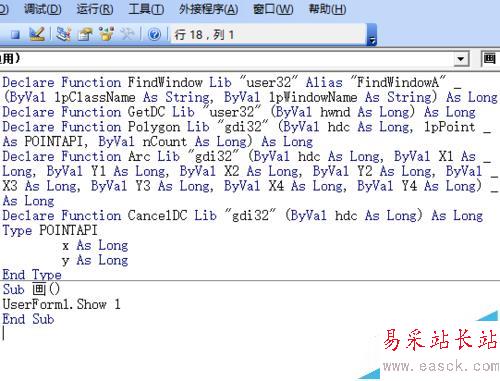Open the 工具(T) menu
Screen dimensions: 500x381
click(x=146, y=9)
